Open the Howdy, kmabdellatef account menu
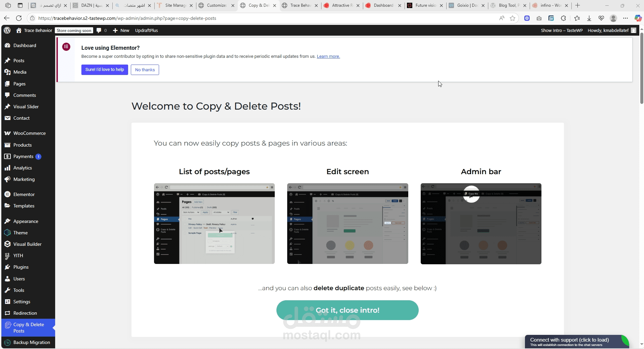 [611, 30]
